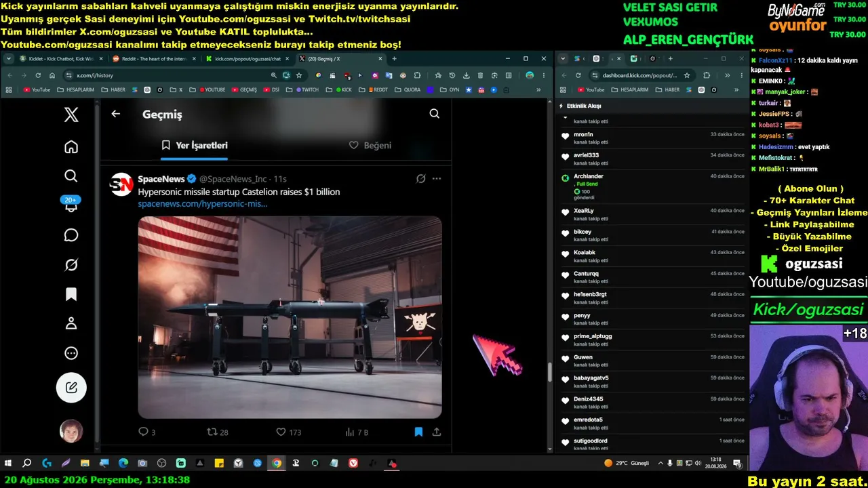Switch to the Yer İşaretleri tab

click(195, 145)
